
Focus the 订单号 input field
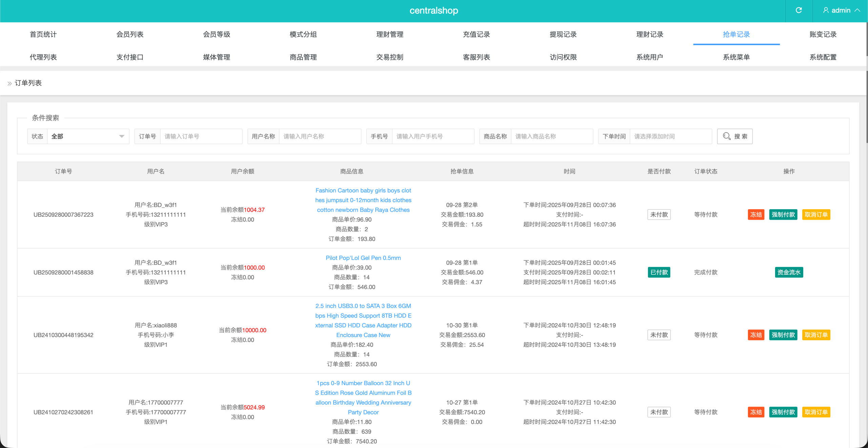pos(201,136)
